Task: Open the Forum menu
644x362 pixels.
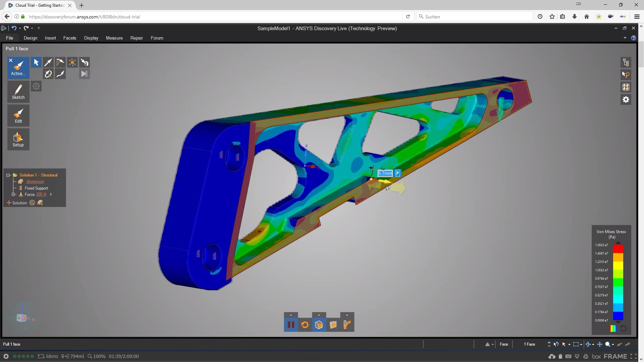Action: click(x=157, y=38)
